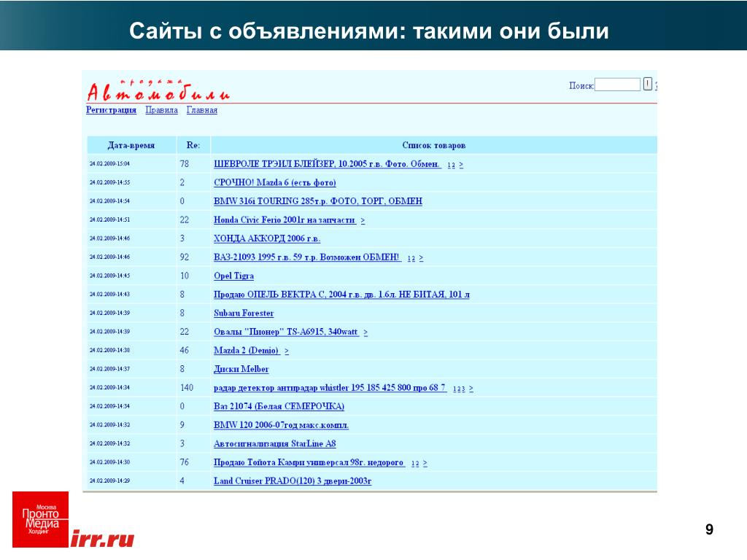Click the Дата-время column header
This screenshot has width=747, height=560.
pyautogui.click(x=131, y=145)
